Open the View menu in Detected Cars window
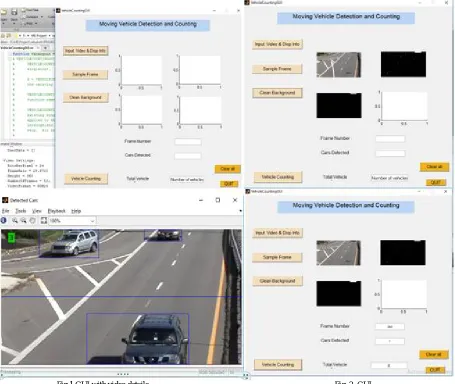 [37, 211]
